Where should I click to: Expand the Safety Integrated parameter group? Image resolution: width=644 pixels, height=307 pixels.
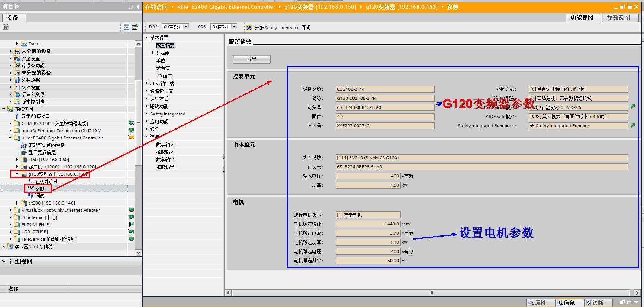(x=147, y=114)
